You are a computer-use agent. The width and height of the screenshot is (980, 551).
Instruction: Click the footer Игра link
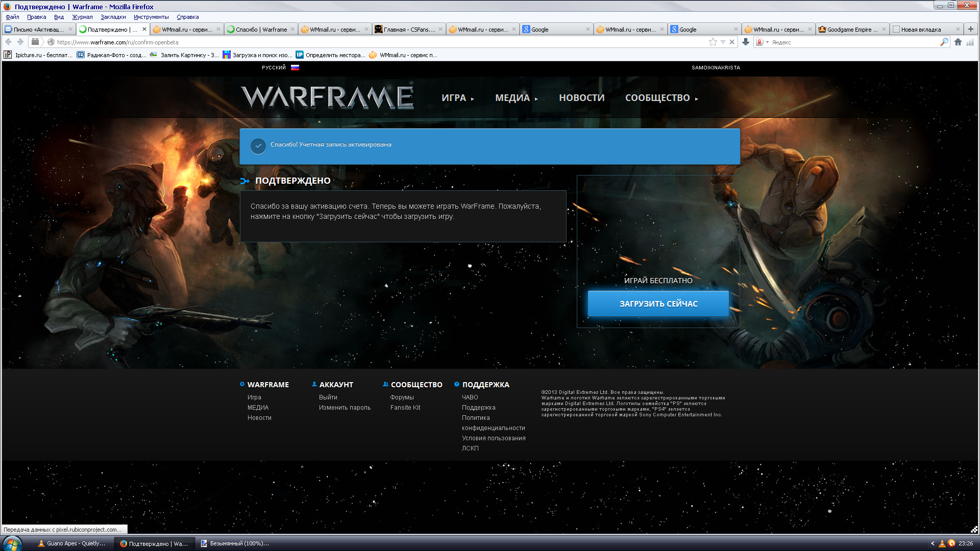tap(254, 397)
